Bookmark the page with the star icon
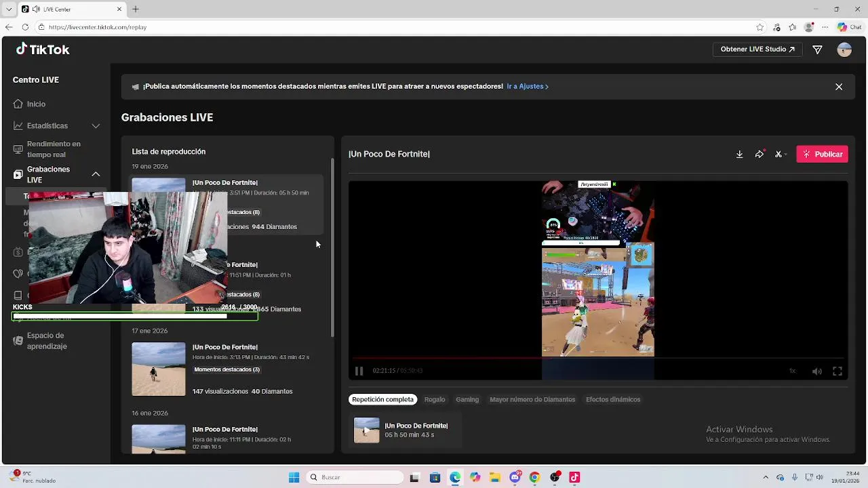868x488 pixels. pyautogui.click(x=760, y=27)
